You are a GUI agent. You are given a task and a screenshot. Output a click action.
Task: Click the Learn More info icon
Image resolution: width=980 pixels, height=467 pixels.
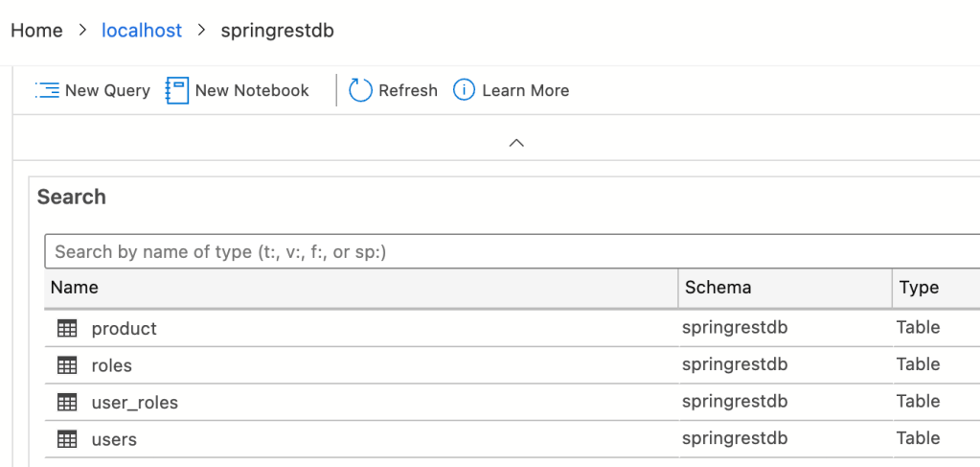point(464,90)
